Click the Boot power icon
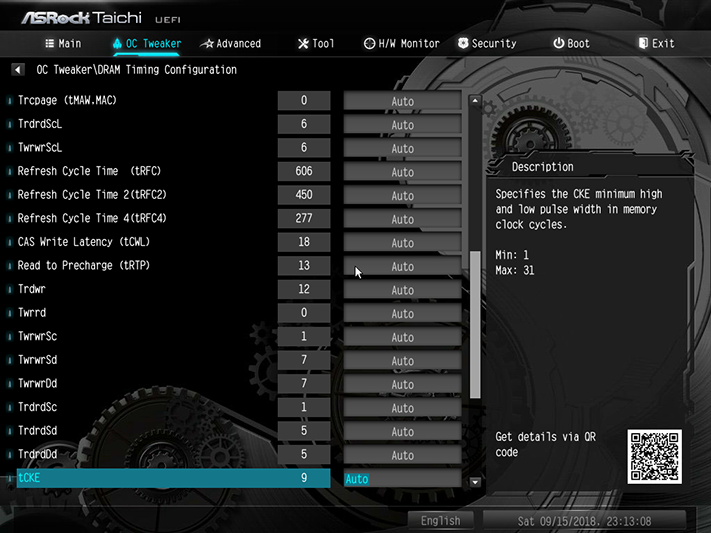This screenshot has width=711, height=533. 559,44
